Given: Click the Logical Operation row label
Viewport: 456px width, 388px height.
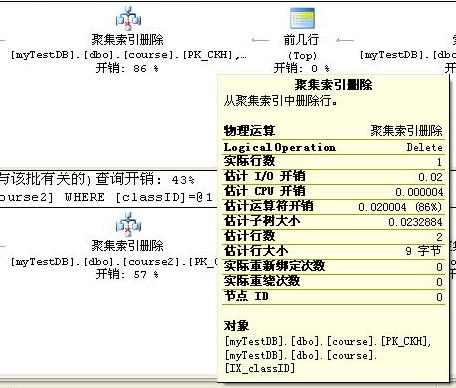Looking at the screenshot, I should tap(280, 147).
